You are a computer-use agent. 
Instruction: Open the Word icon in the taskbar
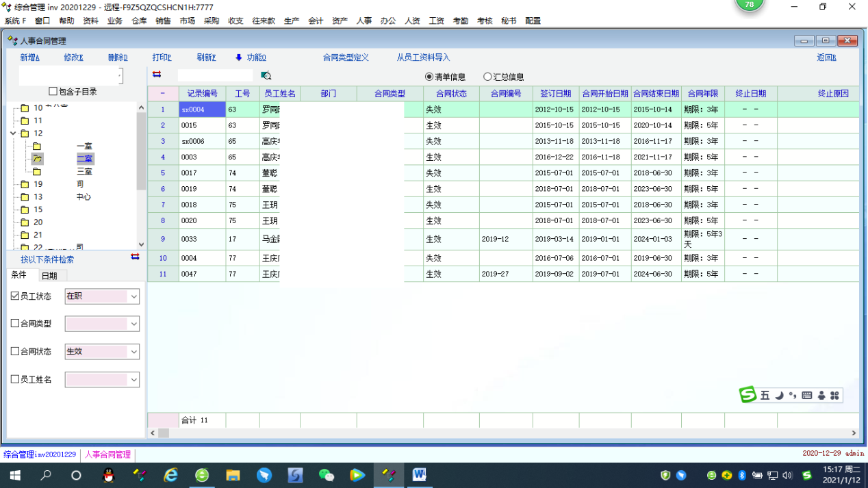click(419, 475)
